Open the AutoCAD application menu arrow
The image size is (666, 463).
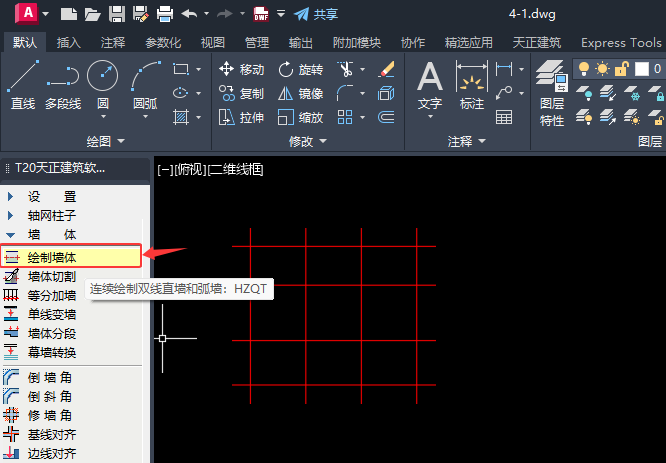coord(45,14)
